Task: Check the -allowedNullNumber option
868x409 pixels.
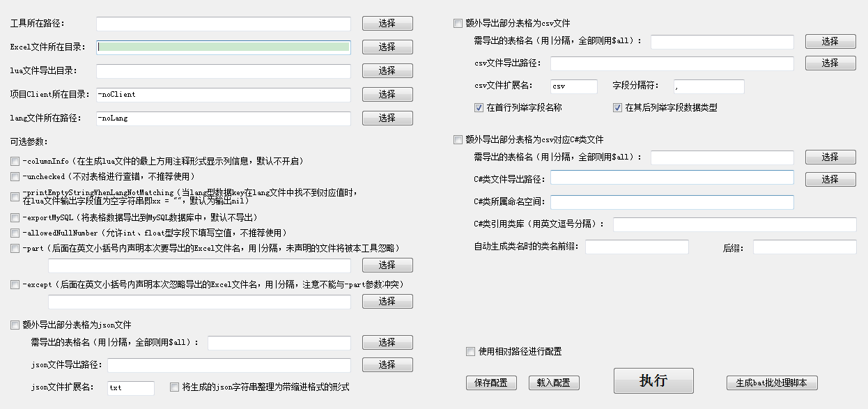Action: (15, 233)
